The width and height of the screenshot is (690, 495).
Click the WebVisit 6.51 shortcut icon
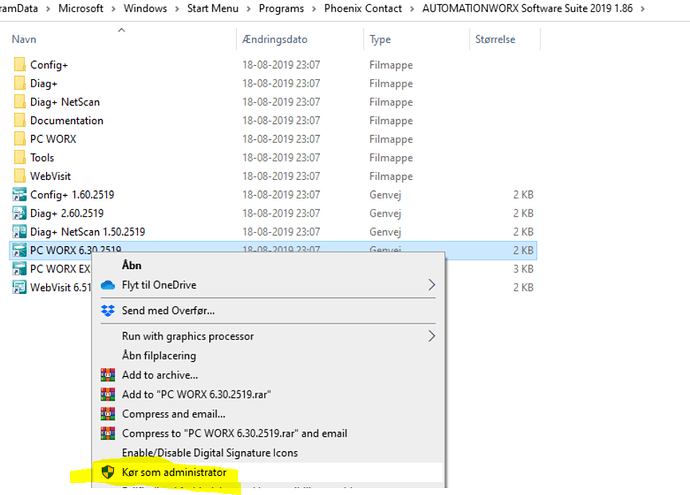19,287
